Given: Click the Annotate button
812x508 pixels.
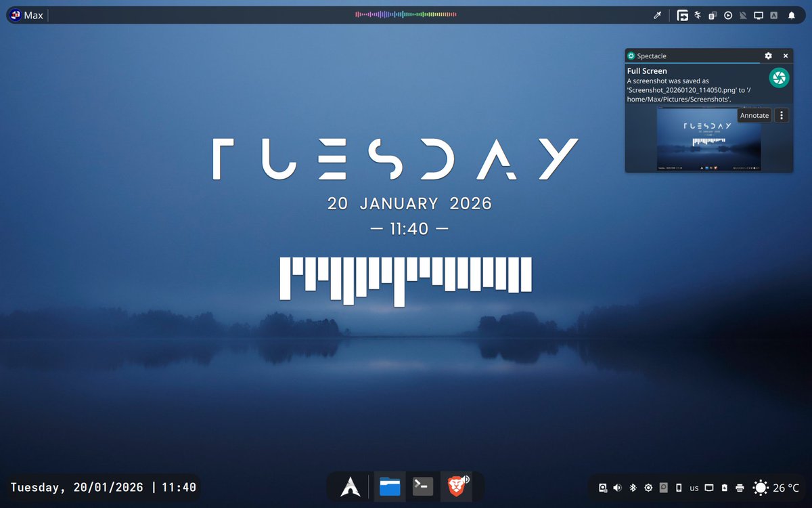Looking at the screenshot, I should click(754, 115).
